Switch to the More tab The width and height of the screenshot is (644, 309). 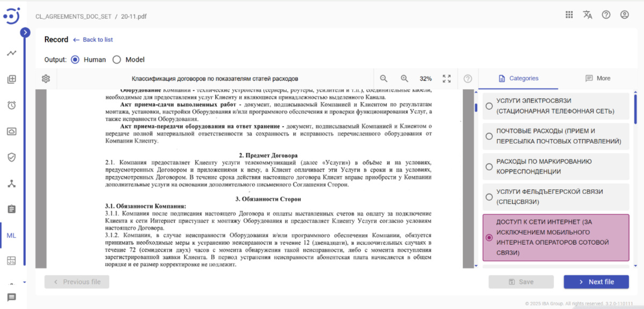point(598,78)
